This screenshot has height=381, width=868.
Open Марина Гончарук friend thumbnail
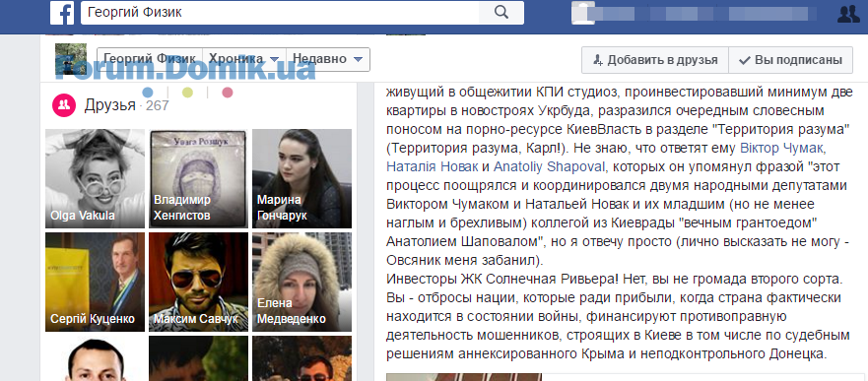[x=301, y=178]
